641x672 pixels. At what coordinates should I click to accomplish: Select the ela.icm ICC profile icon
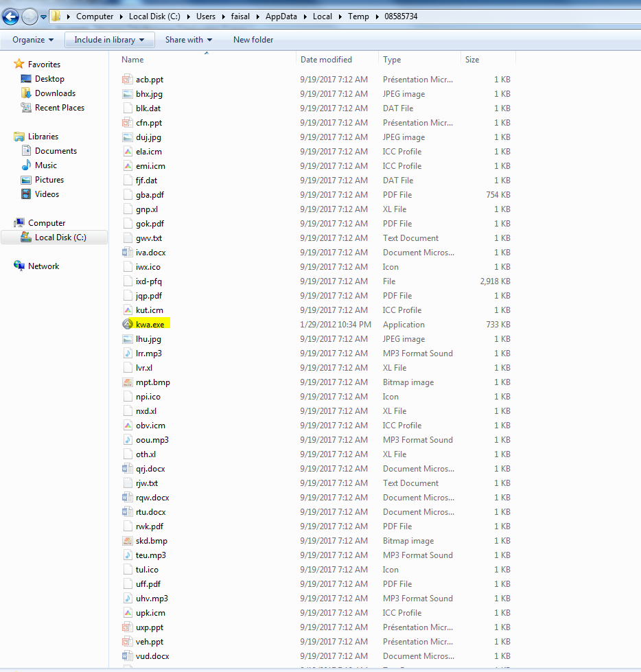click(128, 151)
